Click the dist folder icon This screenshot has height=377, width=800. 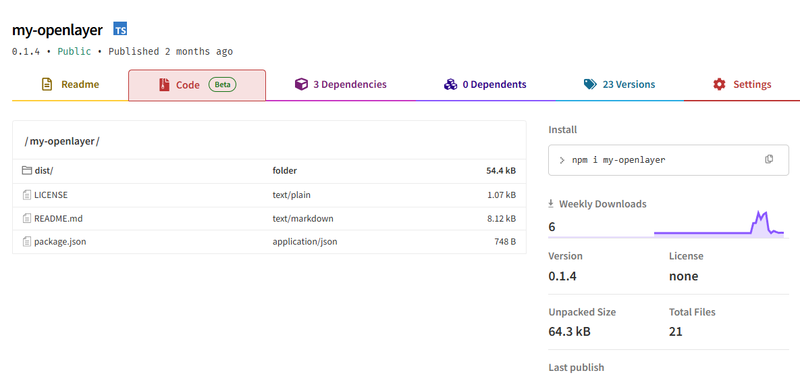click(x=27, y=170)
